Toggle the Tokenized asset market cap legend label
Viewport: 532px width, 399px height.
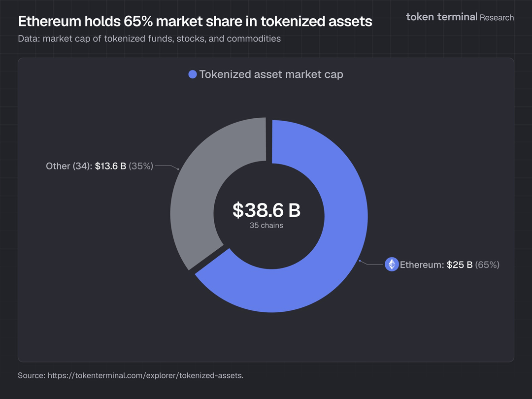point(271,74)
